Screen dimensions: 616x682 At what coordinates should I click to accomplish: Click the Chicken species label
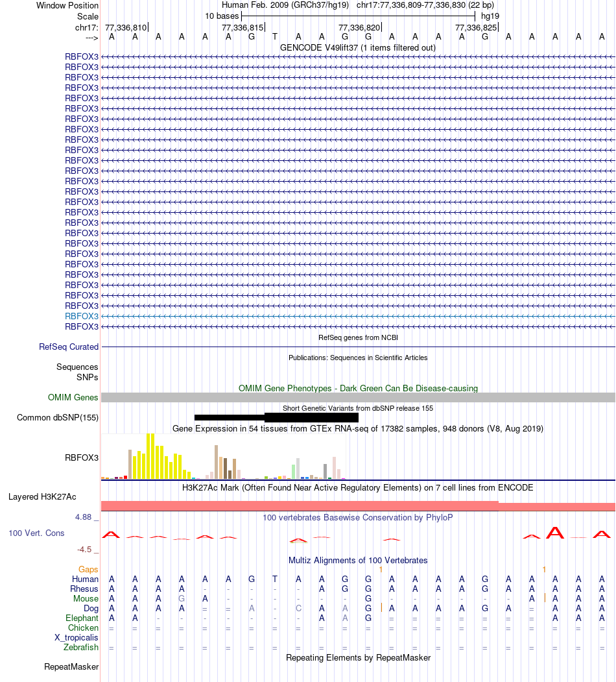pyautogui.click(x=83, y=627)
